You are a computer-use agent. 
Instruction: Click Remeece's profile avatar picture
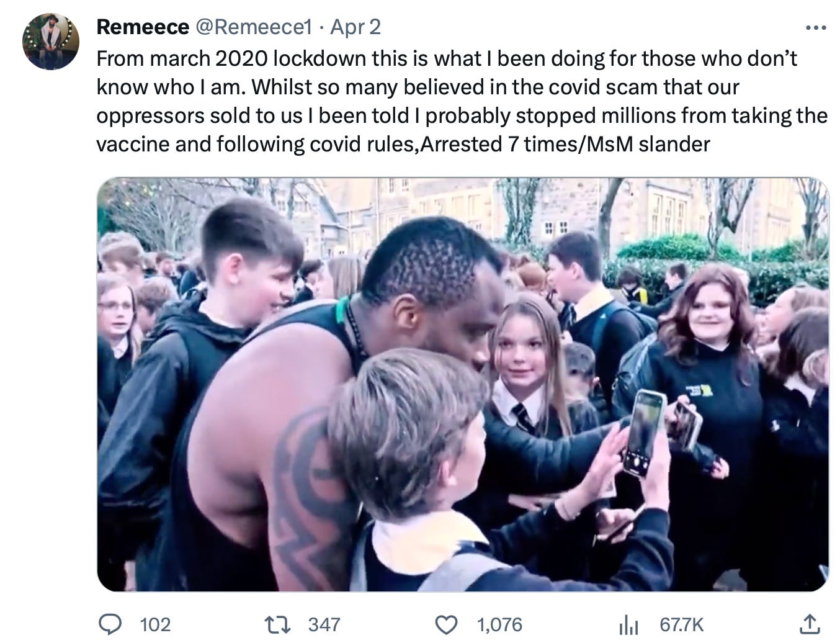51,42
